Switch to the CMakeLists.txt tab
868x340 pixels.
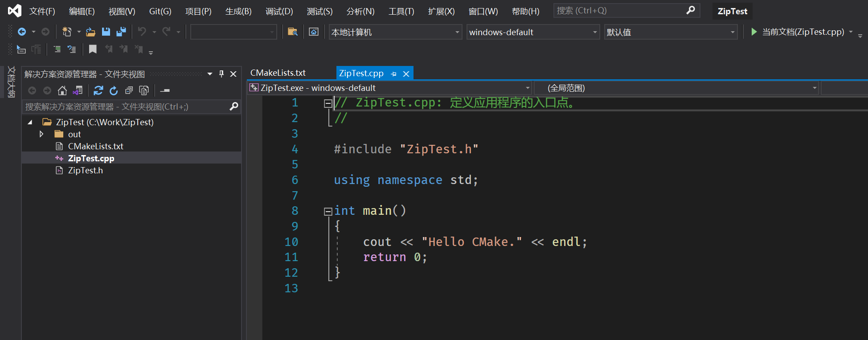point(278,73)
